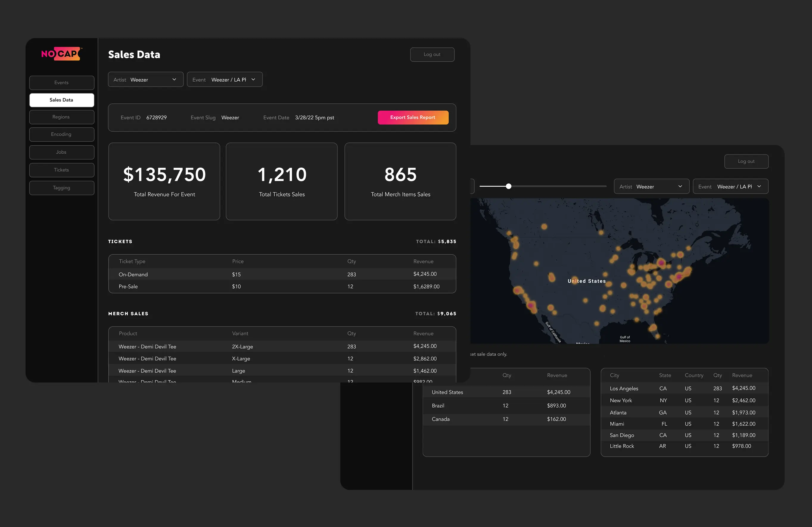Image resolution: width=812 pixels, height=527 pixels.
Task: Click the Ticket Type column header
Action: 132,261
